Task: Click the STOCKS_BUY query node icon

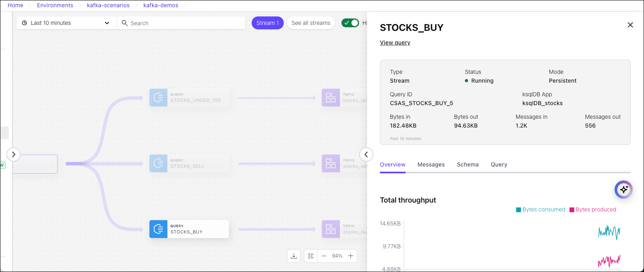Action: [158, 229]
